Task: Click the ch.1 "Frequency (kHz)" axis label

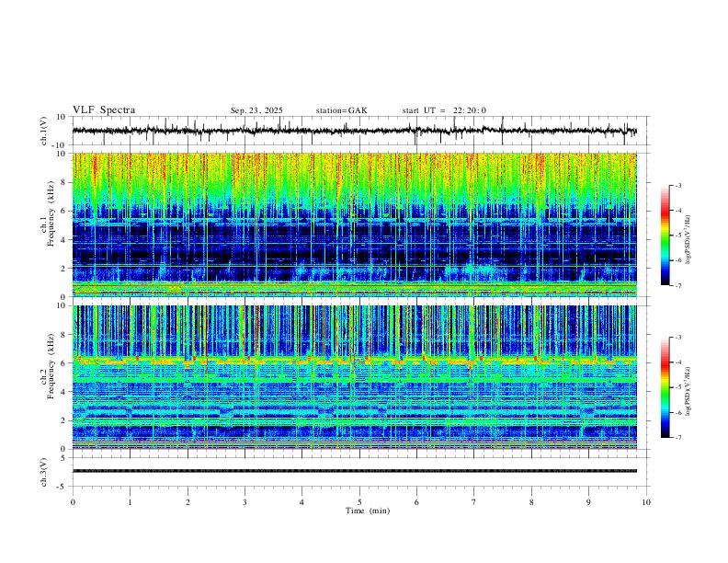Action: click(51, 214)
